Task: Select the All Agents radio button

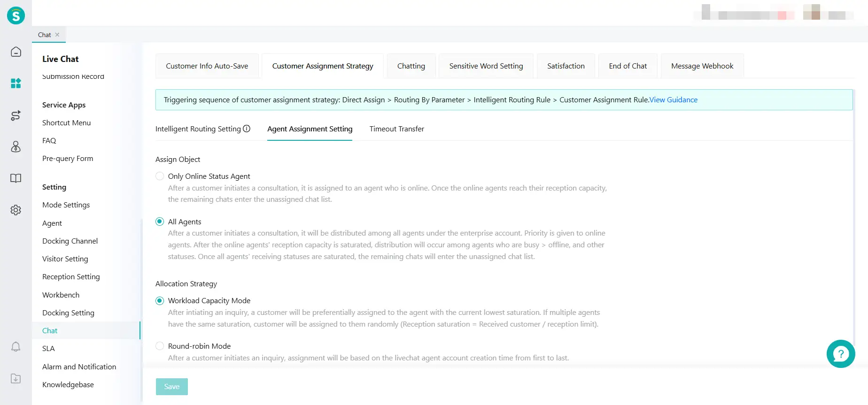Action: pyautogui.click(x=160, y=222)
